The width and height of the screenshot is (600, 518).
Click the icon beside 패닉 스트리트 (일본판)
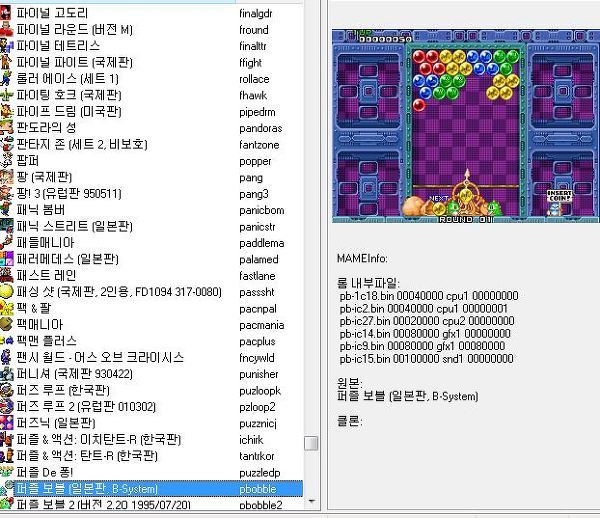click(6, 226)
